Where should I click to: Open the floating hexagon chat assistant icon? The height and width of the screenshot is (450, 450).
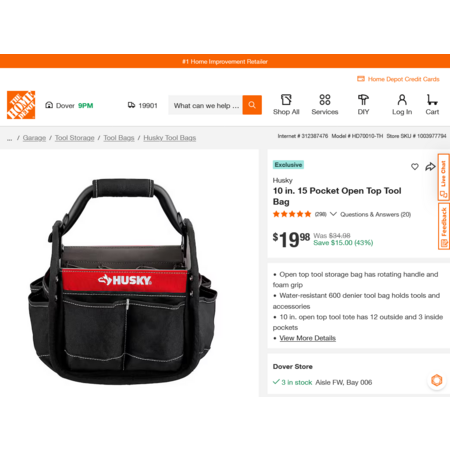(437, 380)
